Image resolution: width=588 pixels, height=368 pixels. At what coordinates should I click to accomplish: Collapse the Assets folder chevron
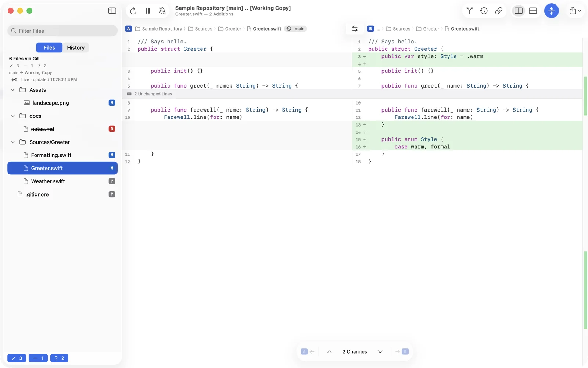tap(13, 90)
